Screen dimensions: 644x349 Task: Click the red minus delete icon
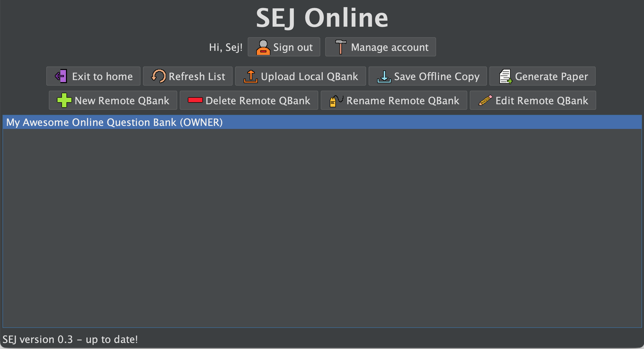[x=195, y=100]
